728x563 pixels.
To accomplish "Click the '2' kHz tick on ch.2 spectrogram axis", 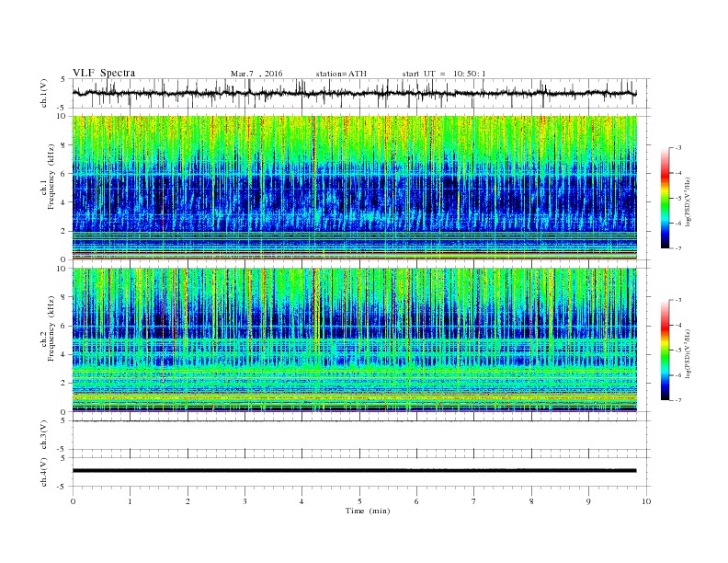I will point(63,384).
